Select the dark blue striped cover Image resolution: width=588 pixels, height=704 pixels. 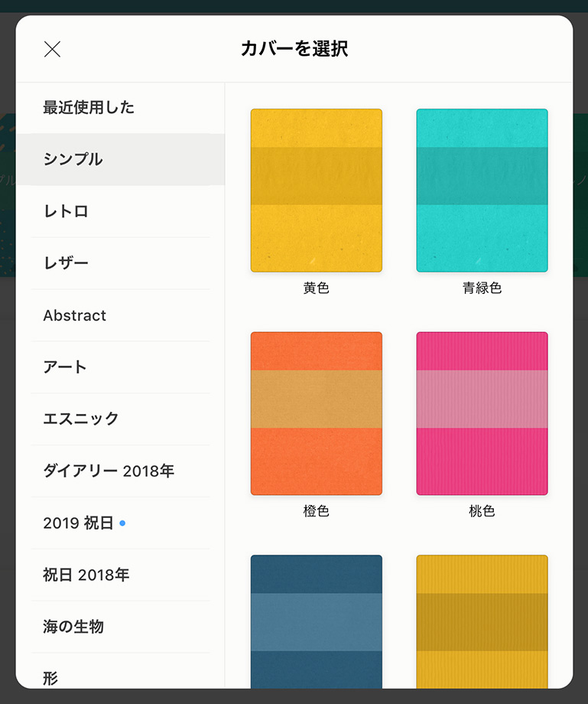317,622
